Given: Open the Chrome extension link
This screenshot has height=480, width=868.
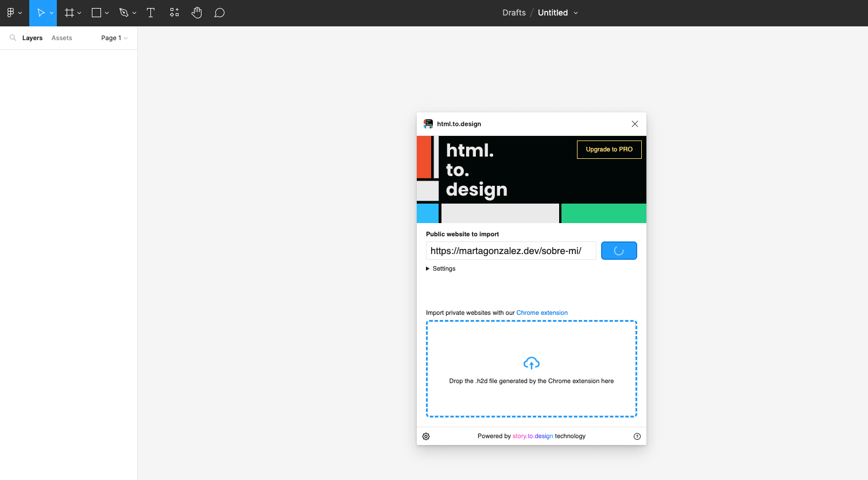Looking at the screenshot, I should (x=542, y=313).
